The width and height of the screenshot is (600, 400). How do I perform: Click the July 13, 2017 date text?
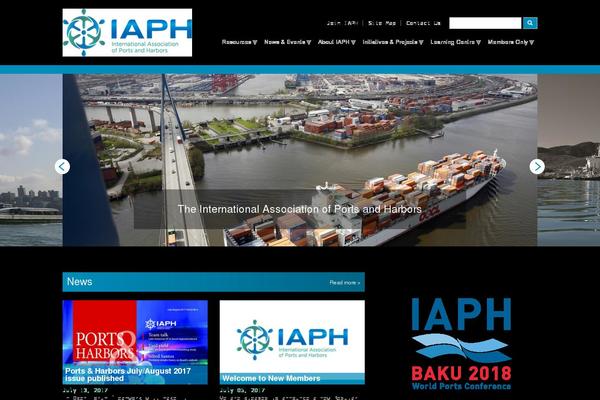[x=85, y=390]
